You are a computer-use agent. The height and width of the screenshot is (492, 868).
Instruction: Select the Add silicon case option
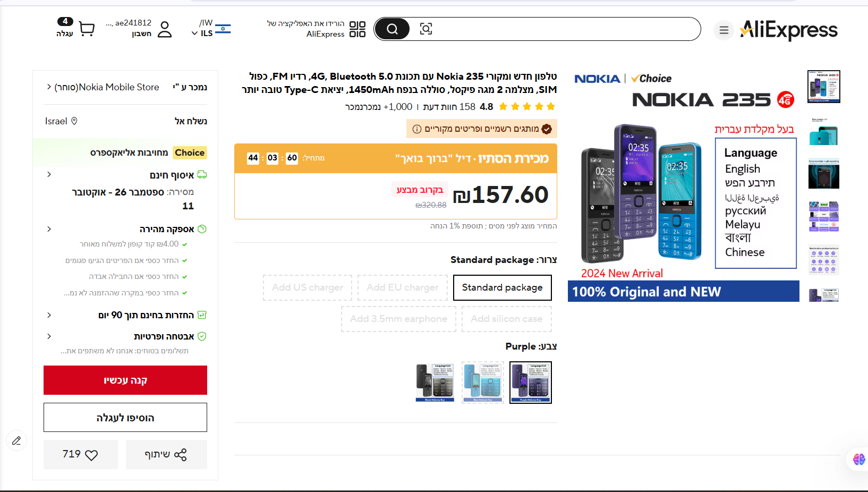pos(506,319)
